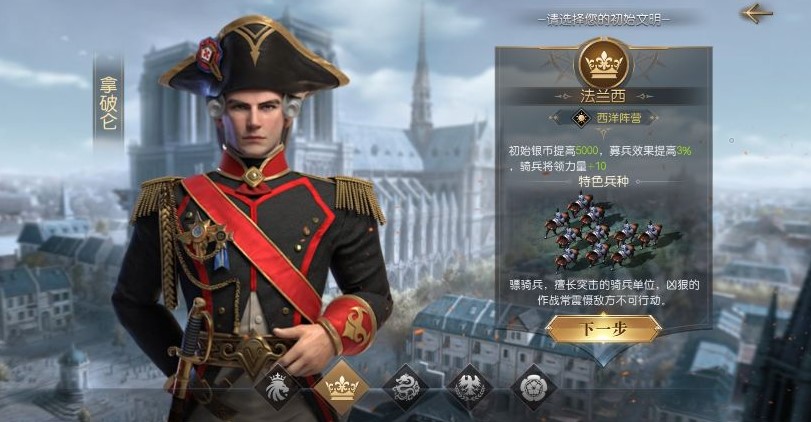Click the 西洋阵营 faction label

[x=619, y=118]
